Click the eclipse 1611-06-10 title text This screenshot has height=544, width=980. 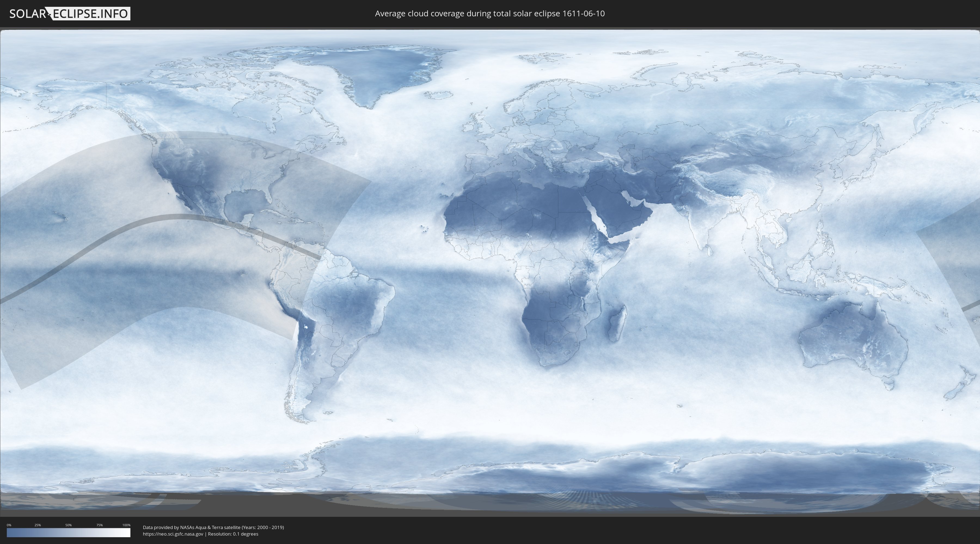(x=490, y=14)
